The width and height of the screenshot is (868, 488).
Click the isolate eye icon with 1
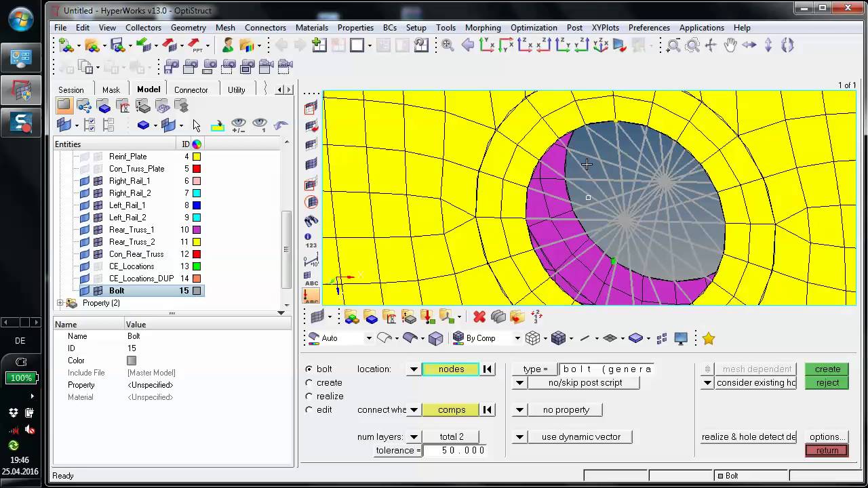(x=260, y=125)
